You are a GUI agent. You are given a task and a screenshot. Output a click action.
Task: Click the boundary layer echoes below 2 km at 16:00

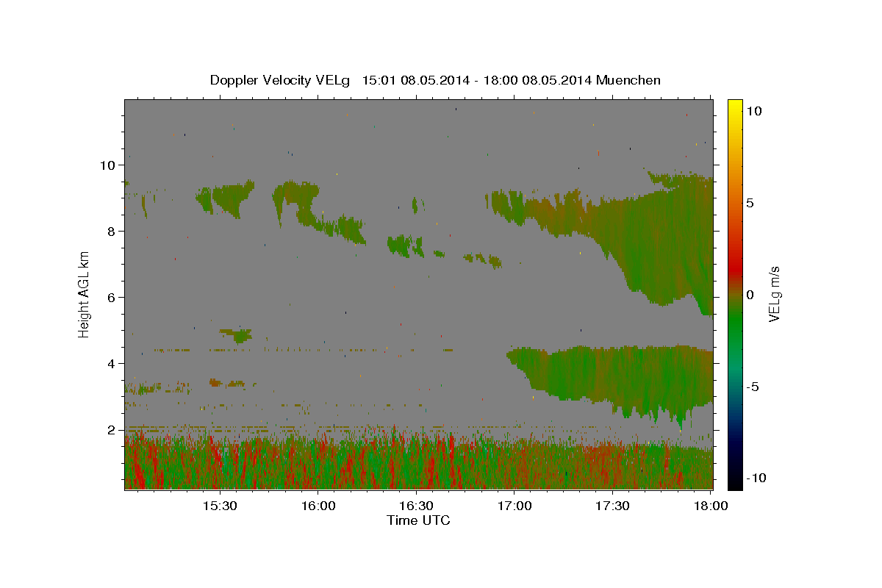pos(318,463)
